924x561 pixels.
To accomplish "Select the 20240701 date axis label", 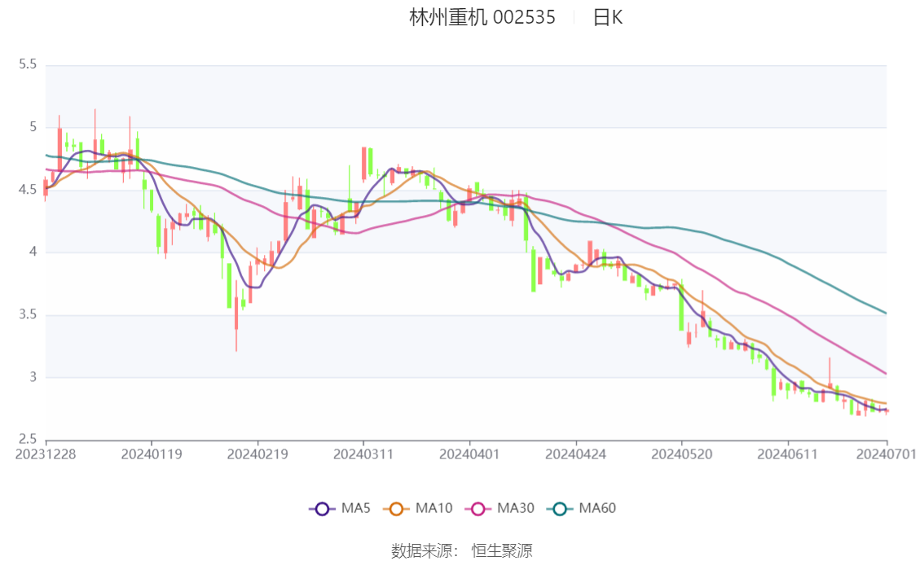I will (x=887, y=454).
